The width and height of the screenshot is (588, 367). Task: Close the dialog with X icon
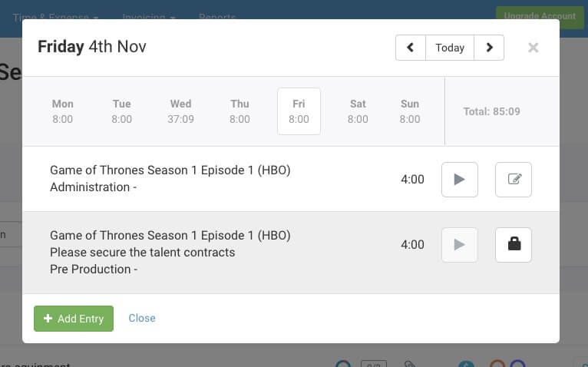pos(533,48)
